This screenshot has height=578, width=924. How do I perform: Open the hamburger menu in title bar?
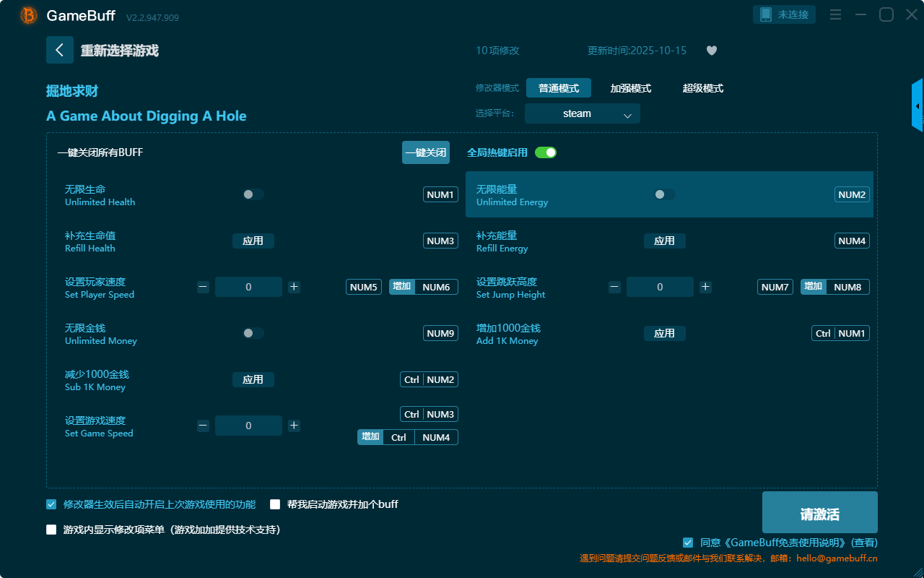pos(835,14)
